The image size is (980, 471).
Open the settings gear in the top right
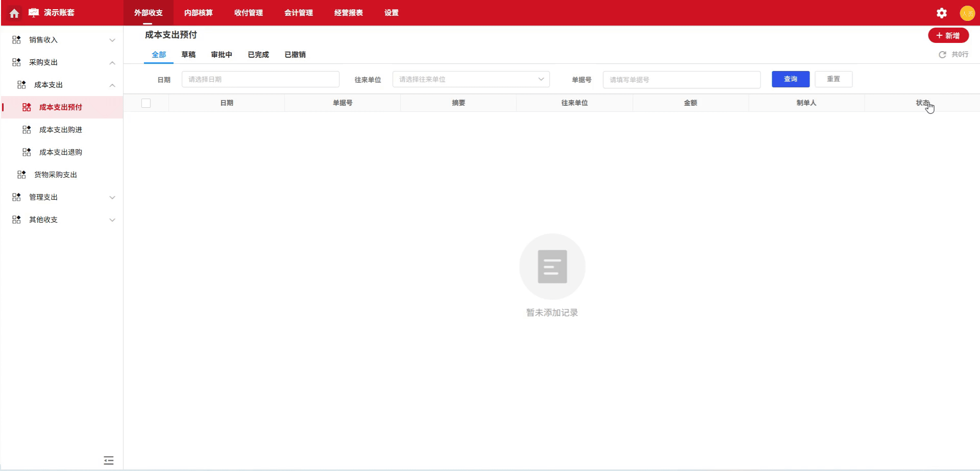tap(941, 13)
